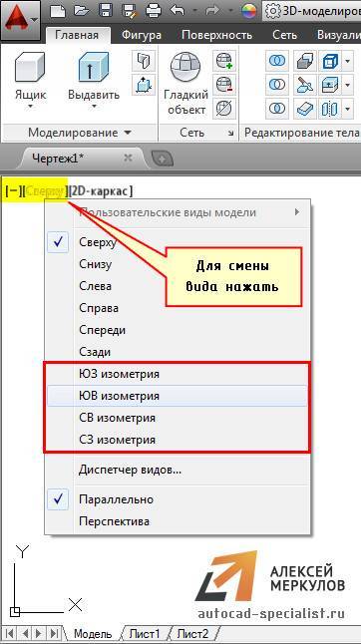Click the Thicken icon in solid editing

tap(304, 110)
